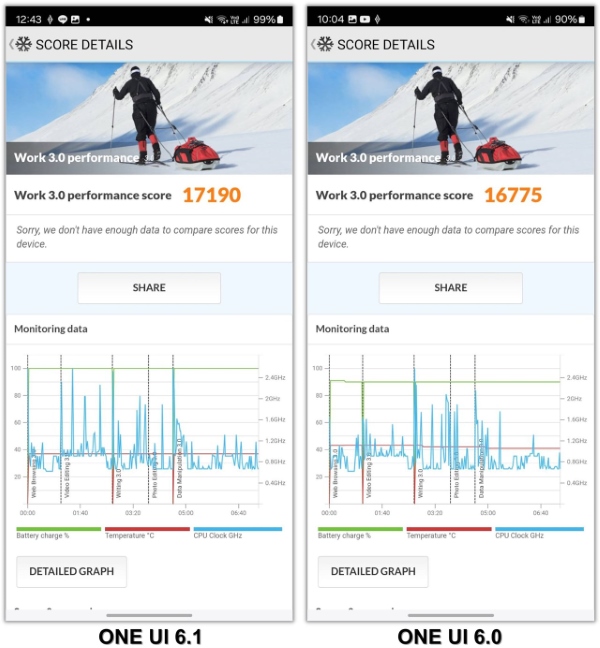Click the snowflake PCMark logo, left phone
The image size is (600, 648).
[23, 45]
